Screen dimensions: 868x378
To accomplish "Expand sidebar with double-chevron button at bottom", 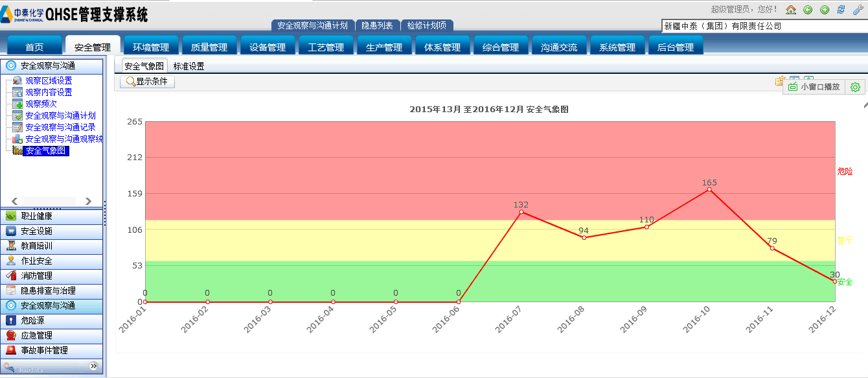I will (x=93, y=366).
